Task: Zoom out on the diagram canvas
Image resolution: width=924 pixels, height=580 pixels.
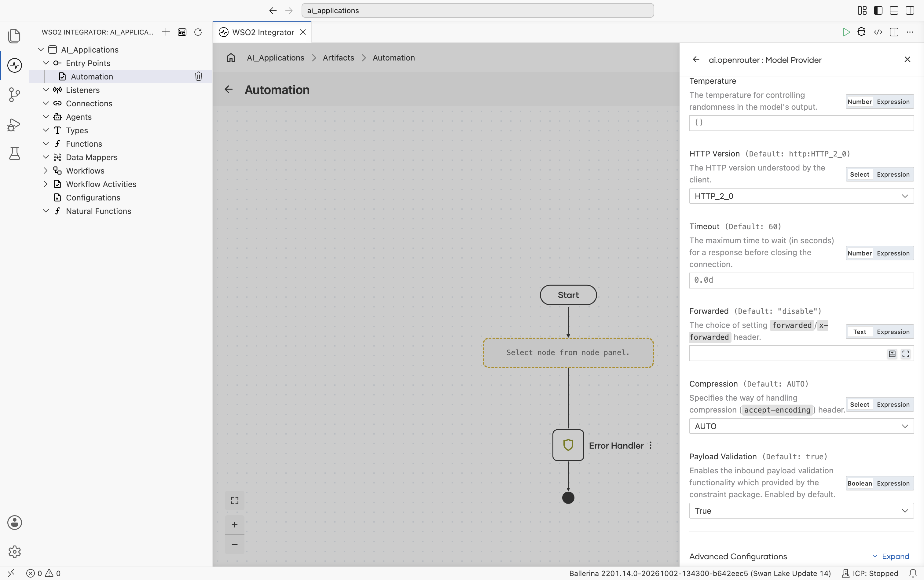Action: tap(234, 544)
